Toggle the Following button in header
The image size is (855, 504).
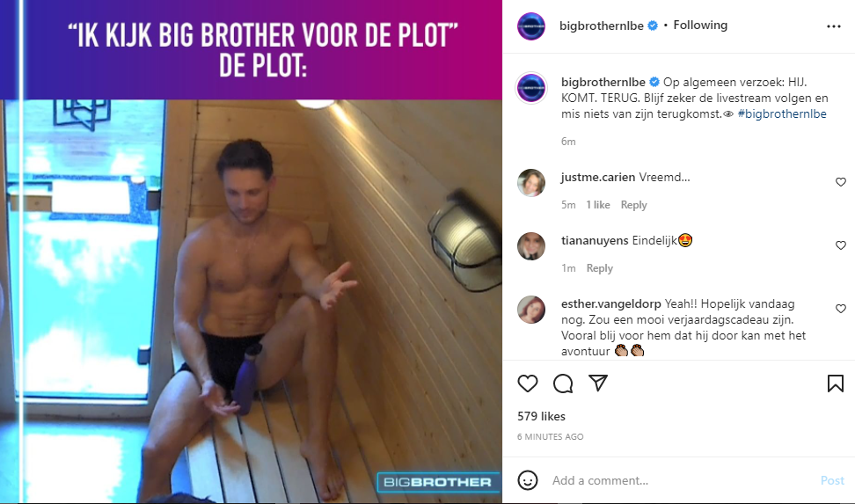700,26
